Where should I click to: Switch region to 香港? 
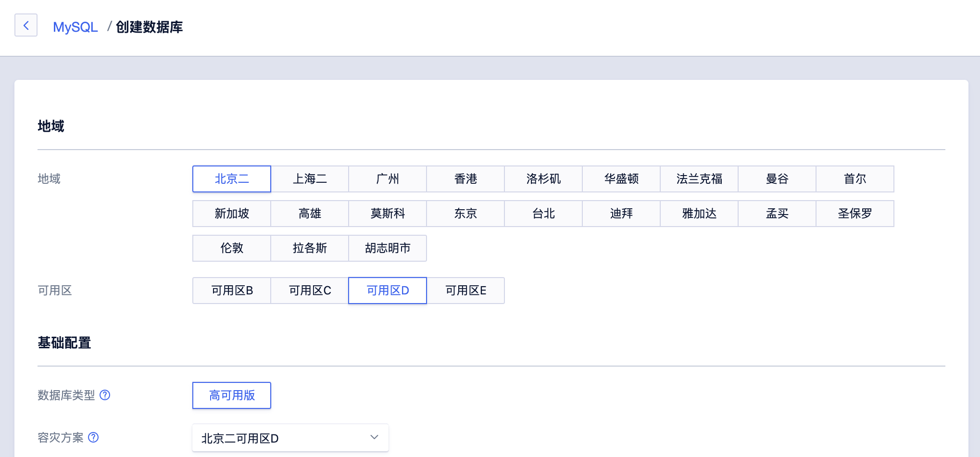465,178
